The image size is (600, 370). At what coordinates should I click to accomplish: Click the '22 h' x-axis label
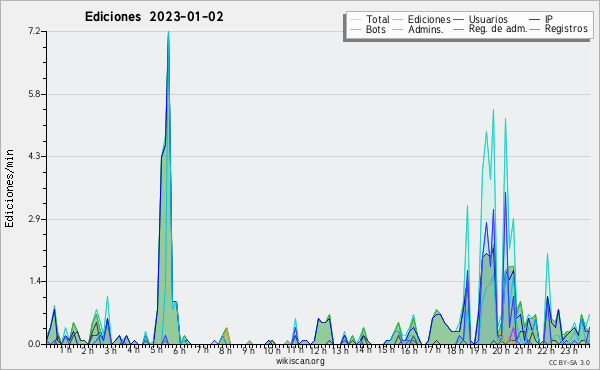pyautogui.click(x=546, y=350)
